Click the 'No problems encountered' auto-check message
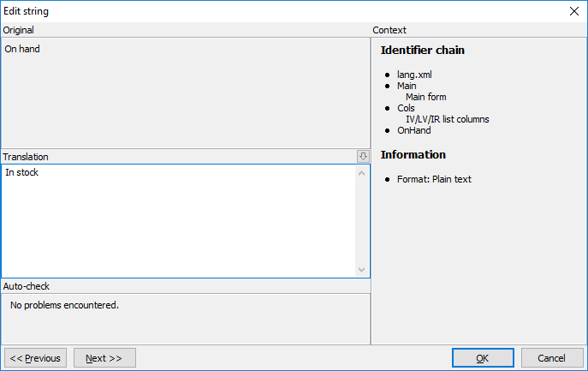 [x=64, y=305]
